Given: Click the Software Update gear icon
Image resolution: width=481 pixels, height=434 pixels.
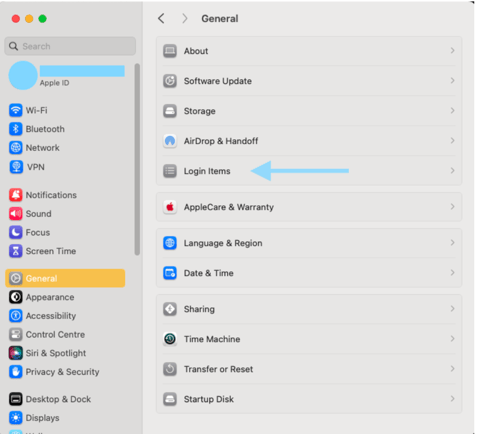Looking at the screenshot, I should coord(170,81).
